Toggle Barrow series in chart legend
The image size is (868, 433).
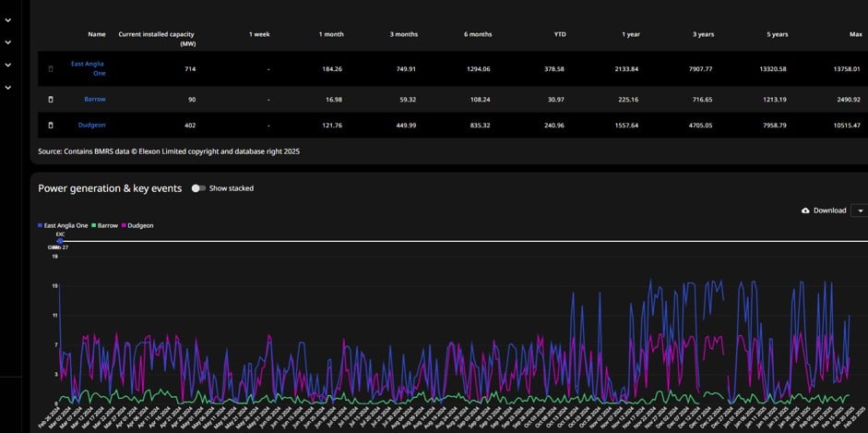107,225
